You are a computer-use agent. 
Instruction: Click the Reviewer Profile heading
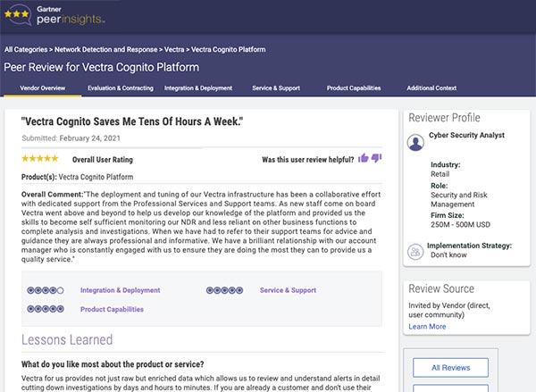(444, 118)
